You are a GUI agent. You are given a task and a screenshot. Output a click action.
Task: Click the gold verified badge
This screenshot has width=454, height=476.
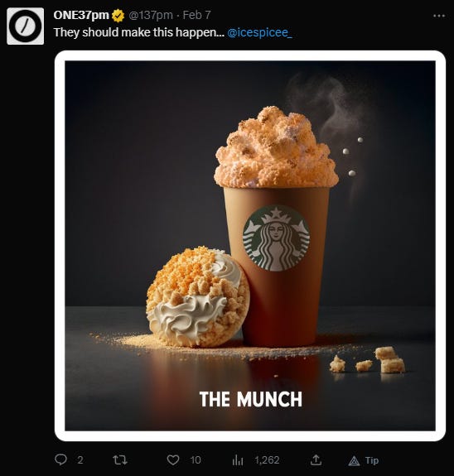point(118,16)
